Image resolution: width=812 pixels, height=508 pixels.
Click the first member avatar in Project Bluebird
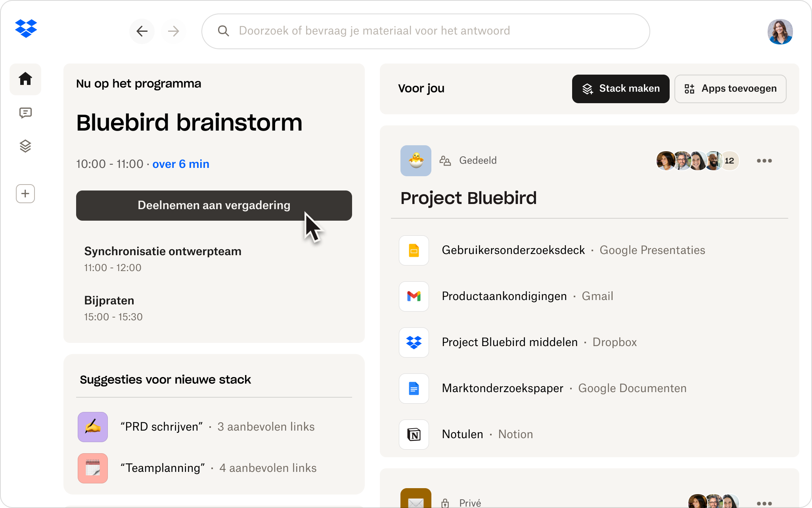point(666,161)
